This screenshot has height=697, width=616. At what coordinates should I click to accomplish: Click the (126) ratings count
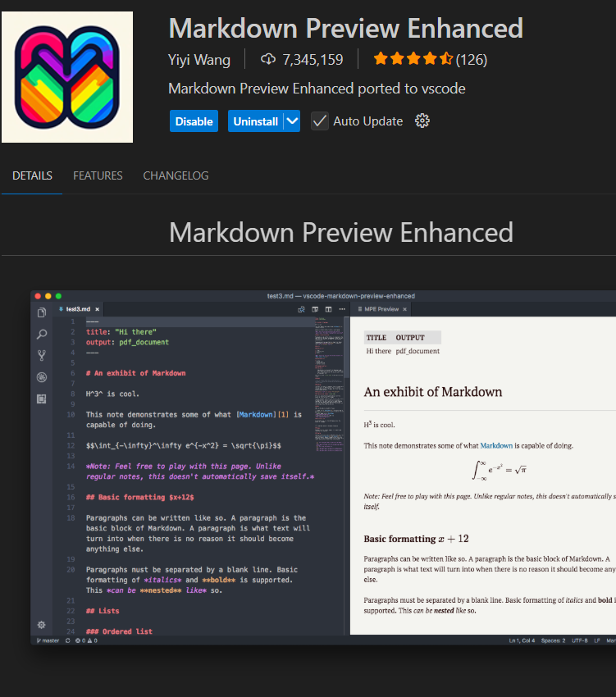(x=472, y=60)
